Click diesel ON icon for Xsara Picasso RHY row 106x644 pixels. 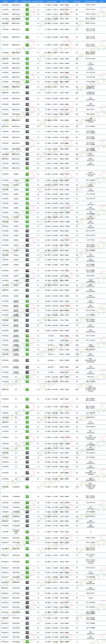pyautogui.click(x=27, y=372)
